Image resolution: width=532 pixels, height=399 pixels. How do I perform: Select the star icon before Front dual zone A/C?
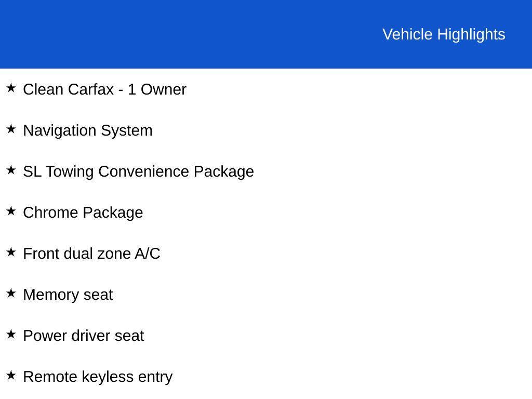click(x=11, y=252)
